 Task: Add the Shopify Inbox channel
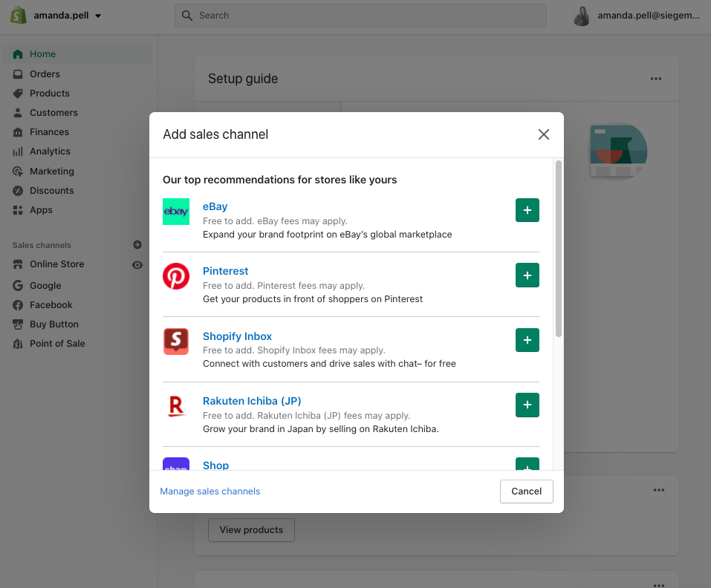[527, 340]
